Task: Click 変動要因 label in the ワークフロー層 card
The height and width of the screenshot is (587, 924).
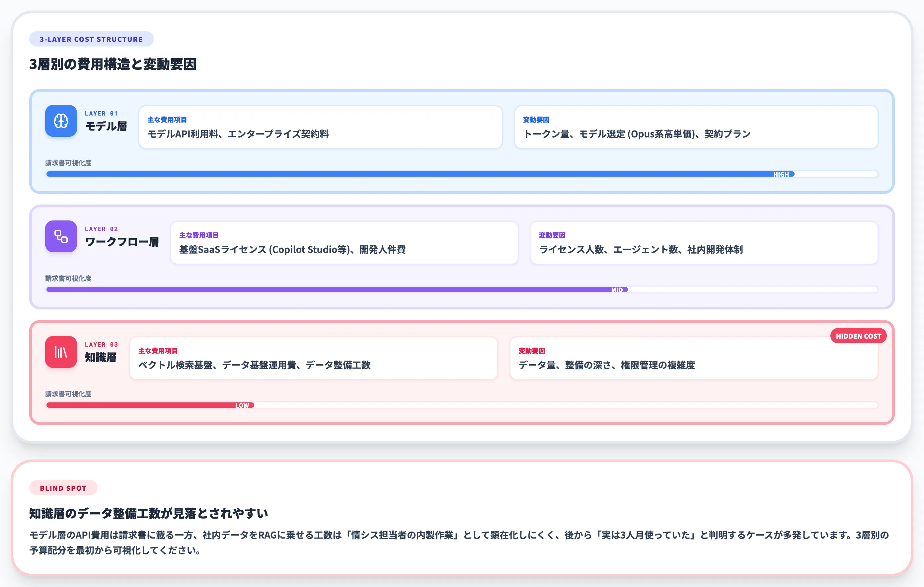Action: click(552, 235)
